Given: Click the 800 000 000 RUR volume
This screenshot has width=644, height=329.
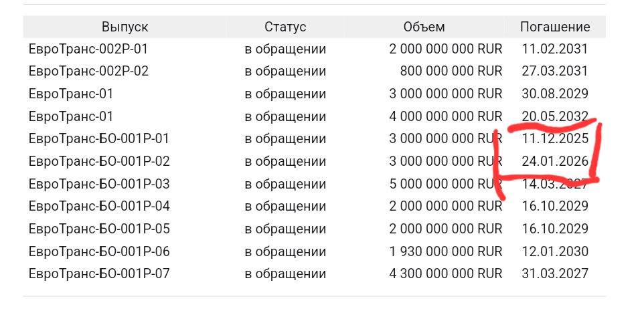Looking at the screenshot, I should click(451, 71).
